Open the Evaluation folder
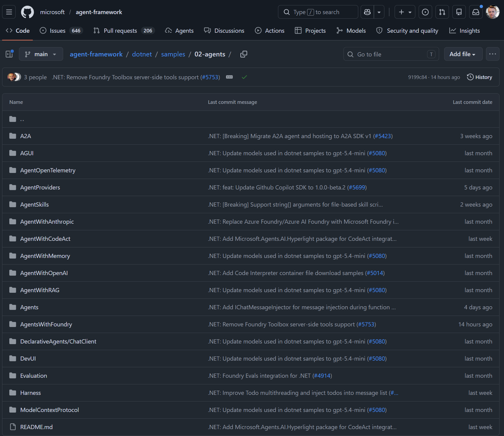This screenshot has width=504, height=436. (x=33, y=376)
